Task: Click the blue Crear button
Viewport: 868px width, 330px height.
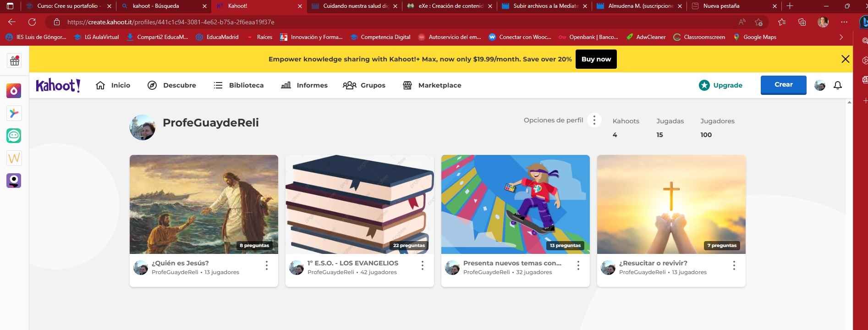Action: (x=784, y=85)
